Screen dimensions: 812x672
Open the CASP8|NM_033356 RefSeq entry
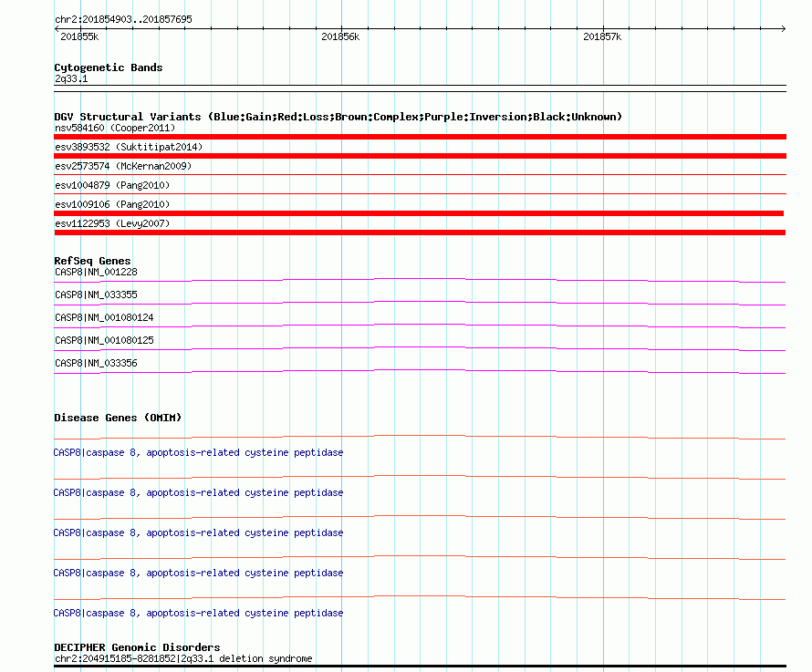pos(96,363)
